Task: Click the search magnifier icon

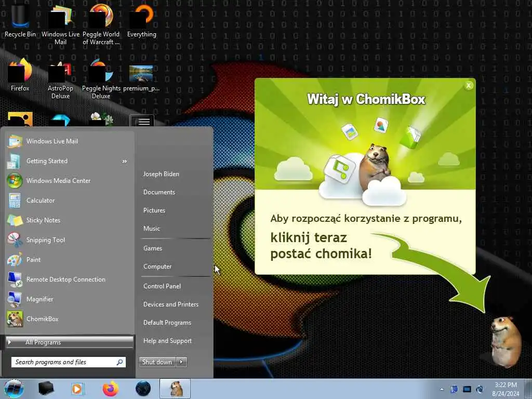Action: pos(120,362)
